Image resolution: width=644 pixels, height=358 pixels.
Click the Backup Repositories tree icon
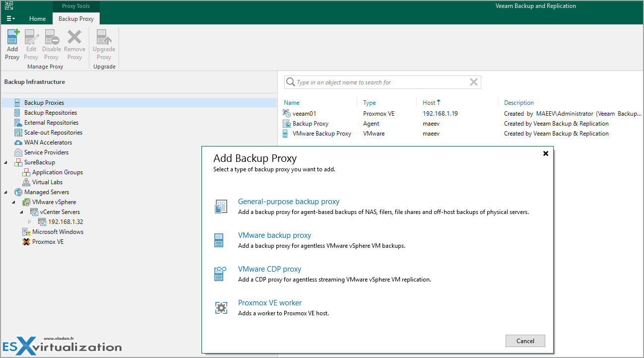click(18, 113)
